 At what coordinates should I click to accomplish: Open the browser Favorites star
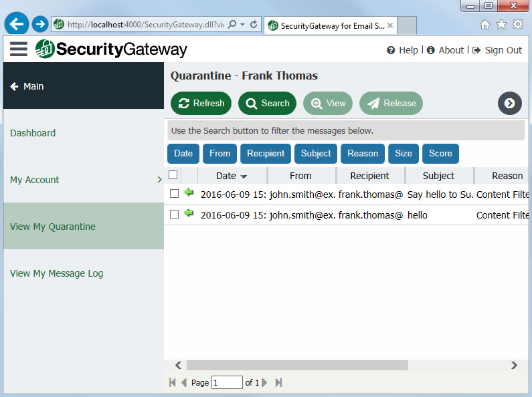[x=501, y=24]
